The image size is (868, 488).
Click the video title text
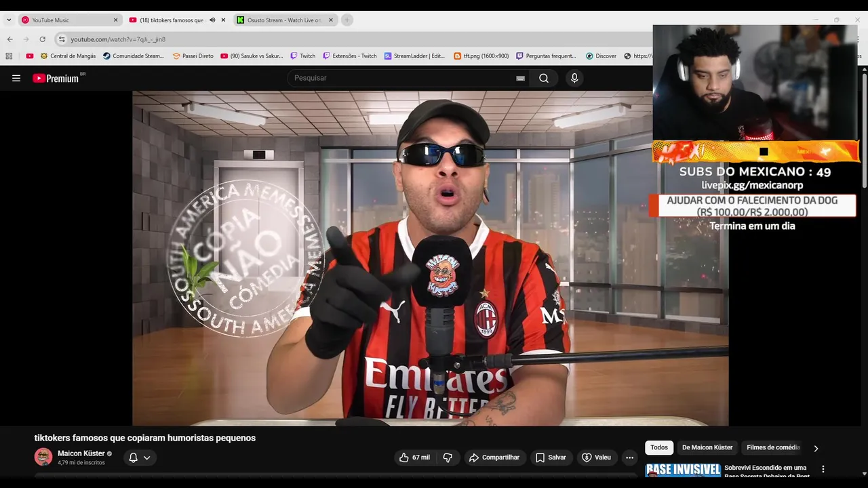[145, 438]
